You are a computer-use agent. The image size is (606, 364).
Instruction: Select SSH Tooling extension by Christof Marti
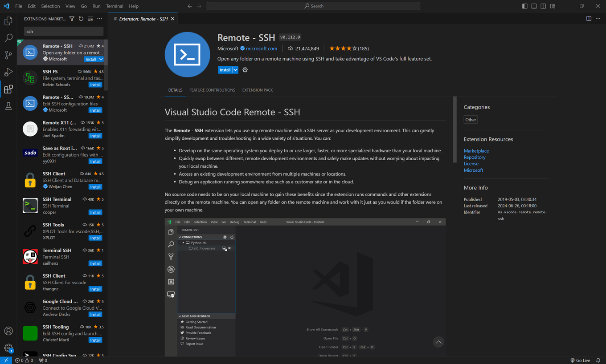[x=62, y=333]
